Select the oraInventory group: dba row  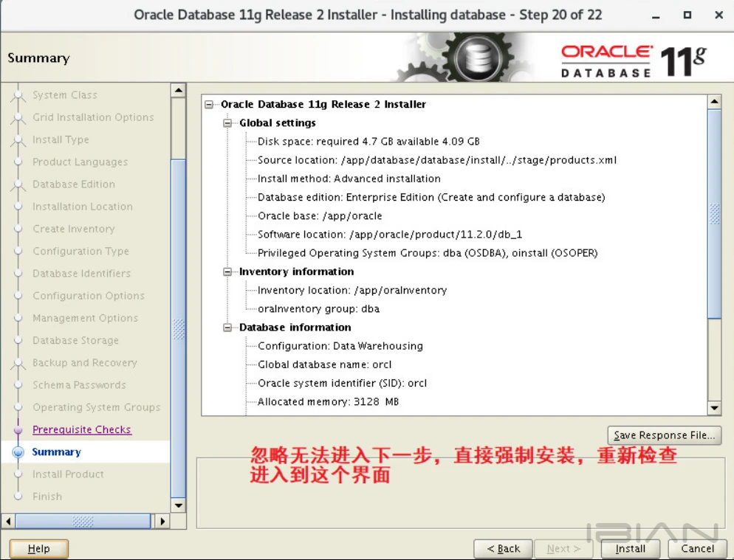[x=319, y=308]
